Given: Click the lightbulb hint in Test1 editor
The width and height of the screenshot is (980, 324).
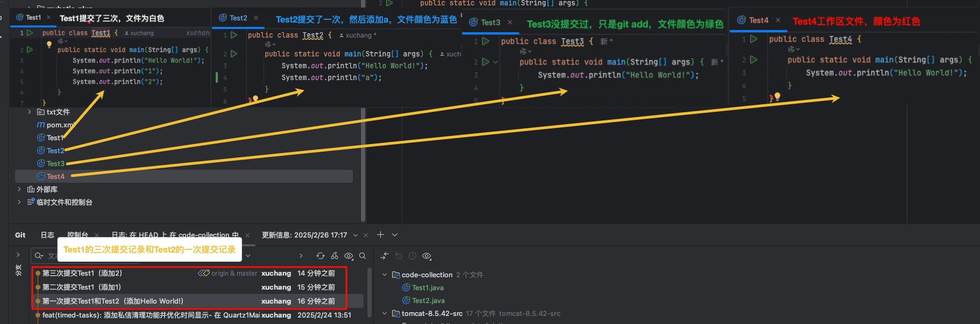Looking at the screenshot, I should click(49, 45).
